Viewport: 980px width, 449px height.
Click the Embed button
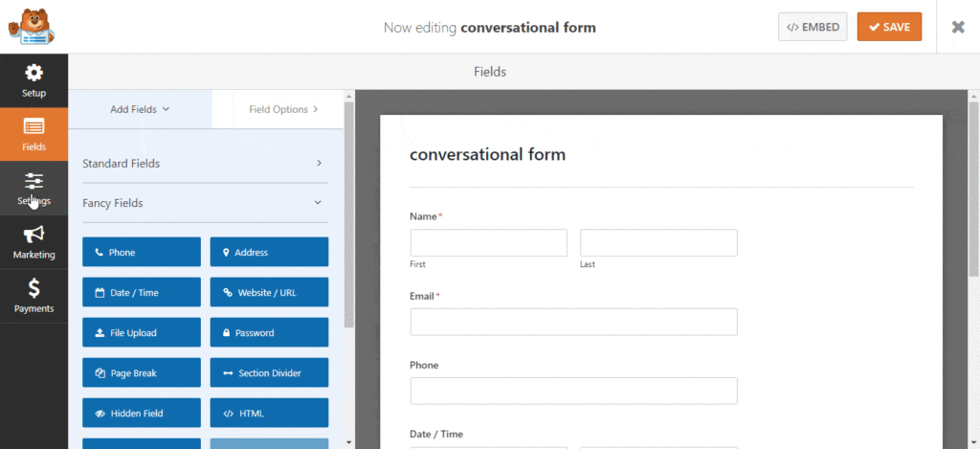(813, 27)
